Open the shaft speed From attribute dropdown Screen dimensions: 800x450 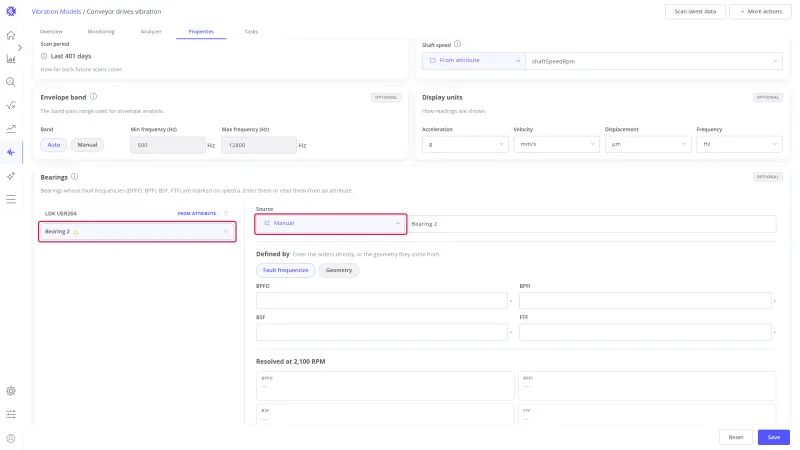point(473,61)
